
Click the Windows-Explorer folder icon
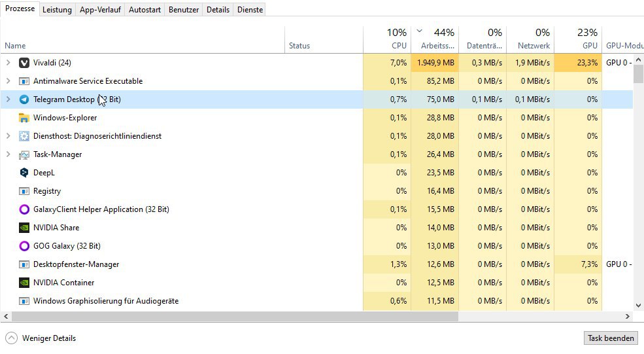tap(24, 118)
